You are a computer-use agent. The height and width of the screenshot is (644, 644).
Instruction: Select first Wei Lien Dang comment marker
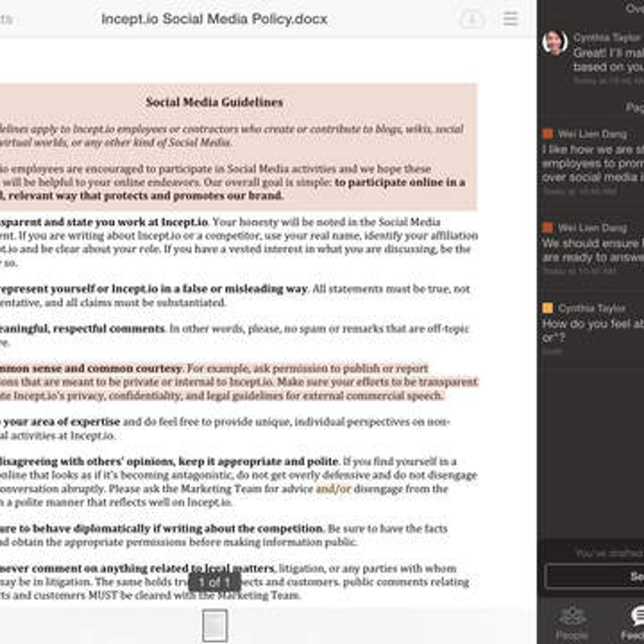tap(547, 134)
